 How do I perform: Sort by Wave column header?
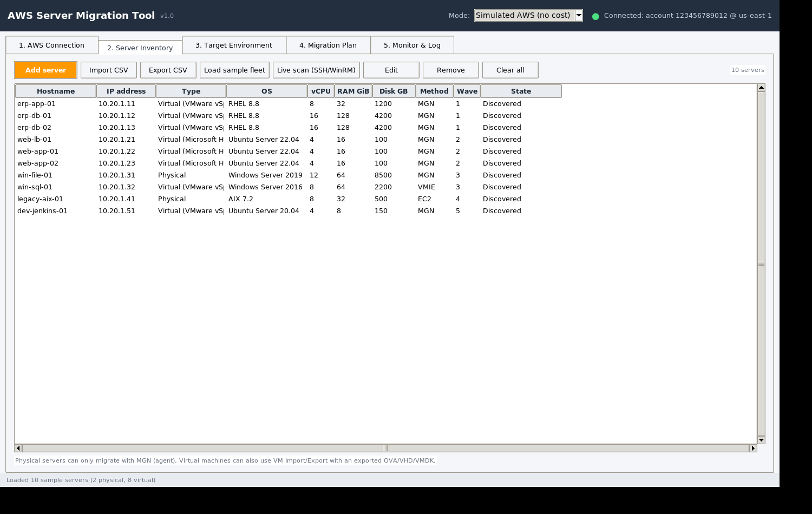tap(467, 91)
